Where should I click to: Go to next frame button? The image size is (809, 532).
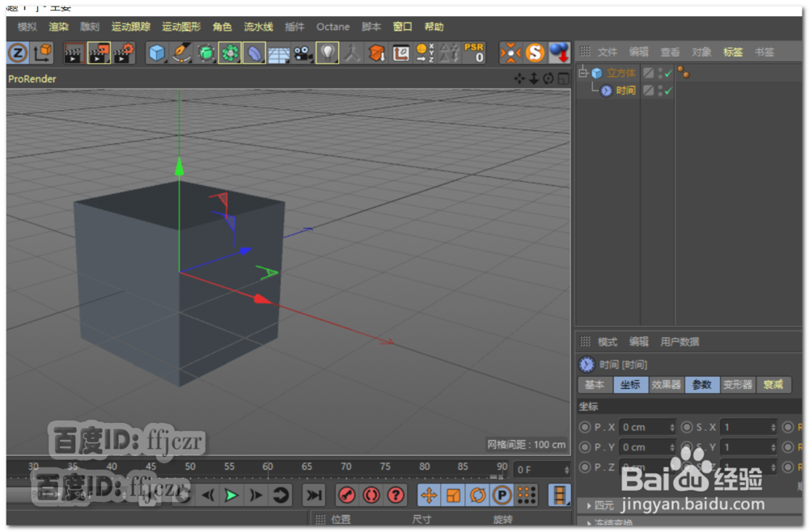pos(256,496)
